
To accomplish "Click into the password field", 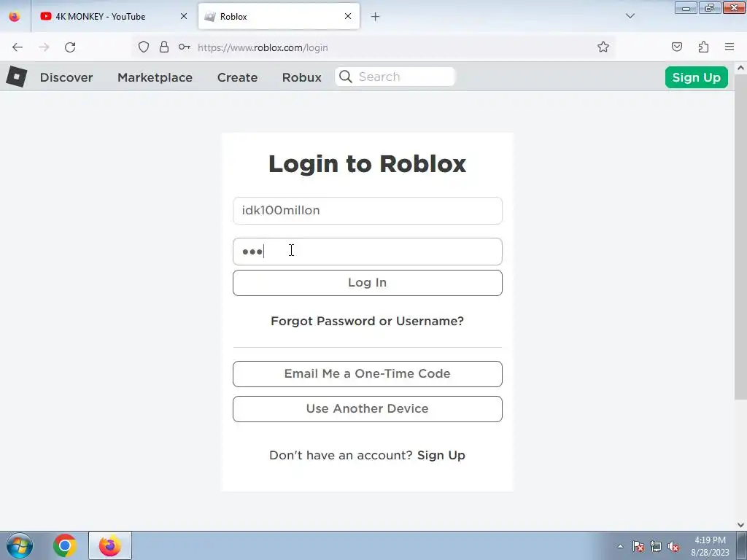I will coord(368,252).
